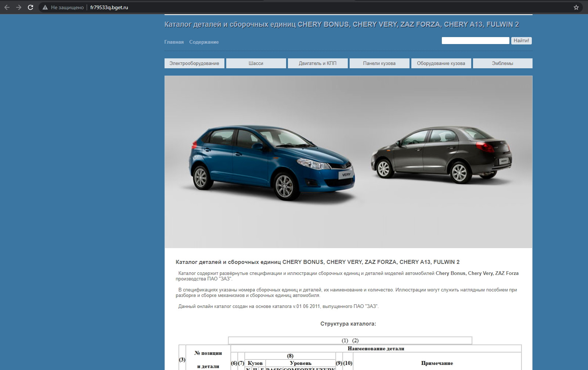Open the Содержание link
Image resolution: width=588 pixels, height=370 pixels.
tap(204, 42)
